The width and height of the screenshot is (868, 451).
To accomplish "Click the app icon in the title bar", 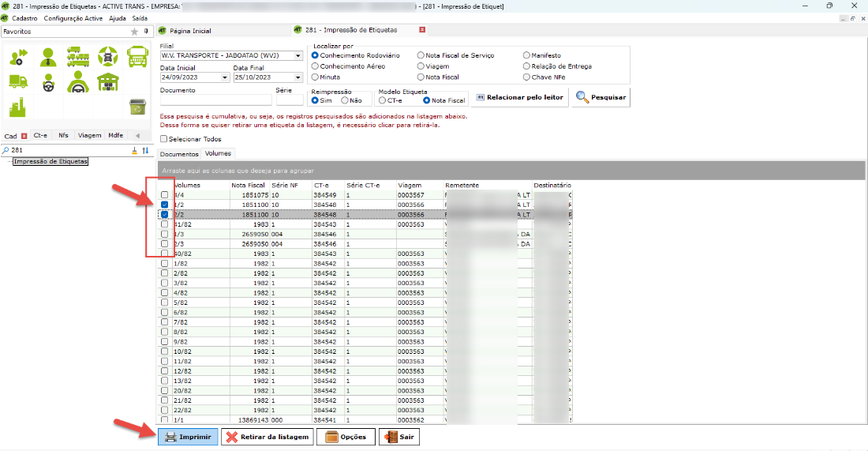I will pos(6,6).
